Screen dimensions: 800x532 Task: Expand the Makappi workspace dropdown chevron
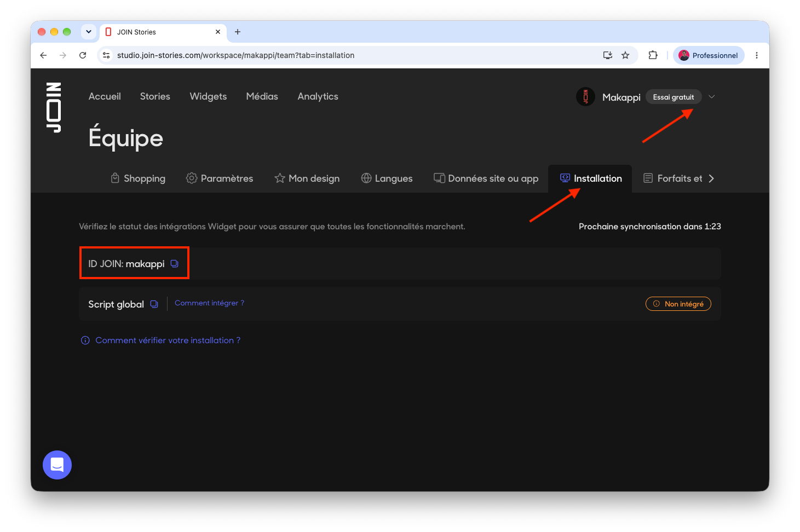click(x=712, y=97)
